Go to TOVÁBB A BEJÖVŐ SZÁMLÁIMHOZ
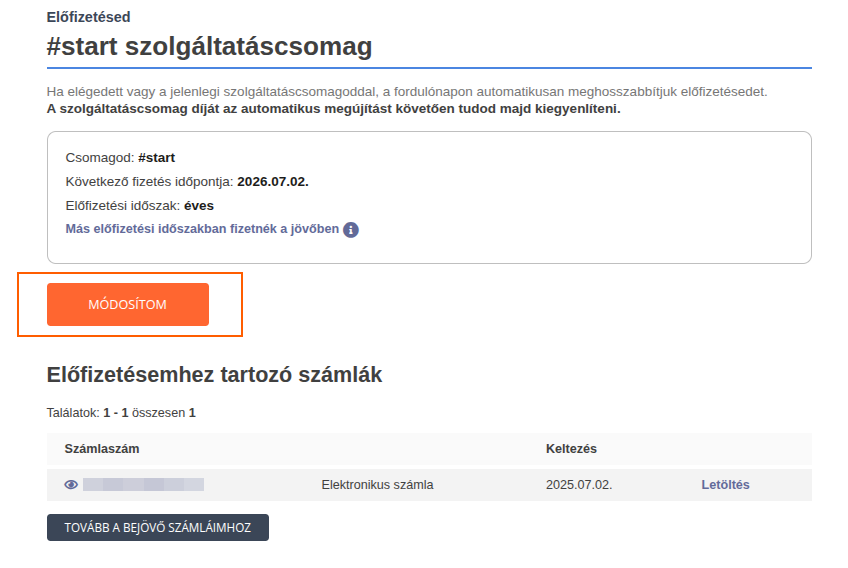The width and height of the screenshot is (848, 568). pos(158,527)
